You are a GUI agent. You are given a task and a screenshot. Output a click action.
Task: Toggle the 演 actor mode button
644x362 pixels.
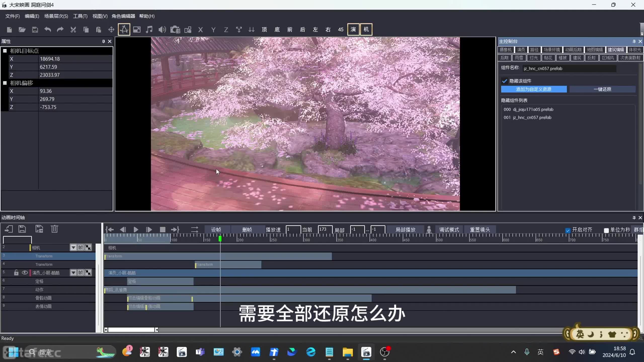353,30
